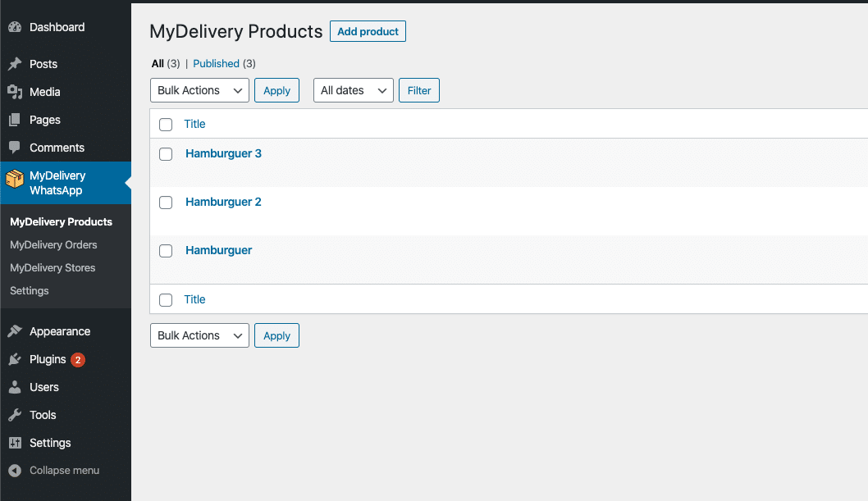Sort by Title column header

tap(194, 124)
